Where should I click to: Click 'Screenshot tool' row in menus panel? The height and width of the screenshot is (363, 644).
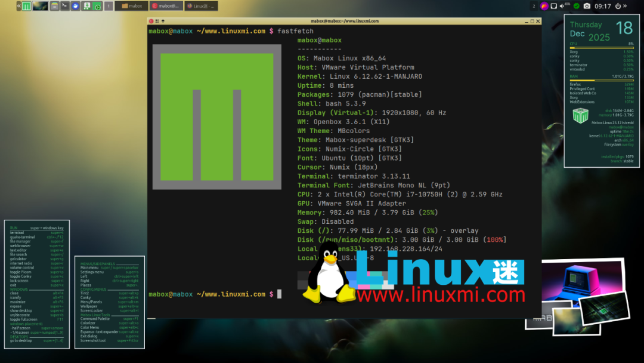(x=109, y=340)
